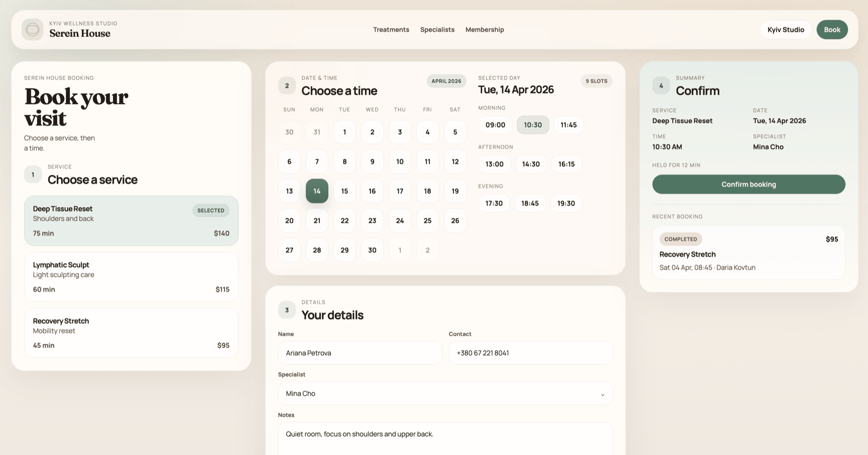
Task: Pick April 15 on the calendar
Action: tap(344, 191)
